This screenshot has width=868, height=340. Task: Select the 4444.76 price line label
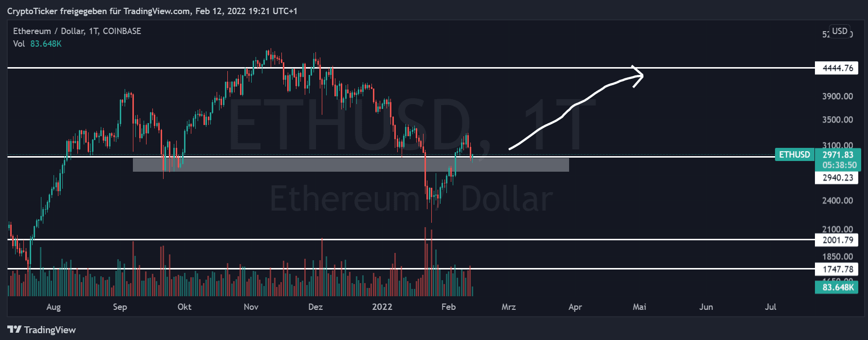coord(837,68)
